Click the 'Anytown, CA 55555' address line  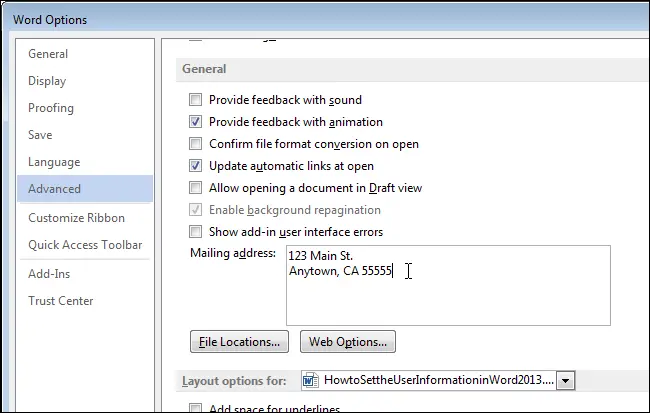(340, 271)
